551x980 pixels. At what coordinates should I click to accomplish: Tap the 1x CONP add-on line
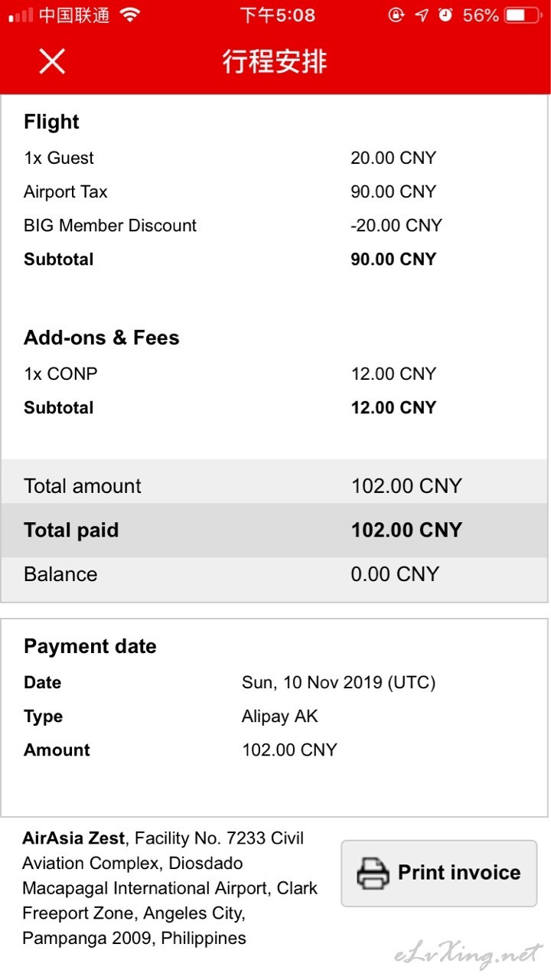click(x=230, y=374)
